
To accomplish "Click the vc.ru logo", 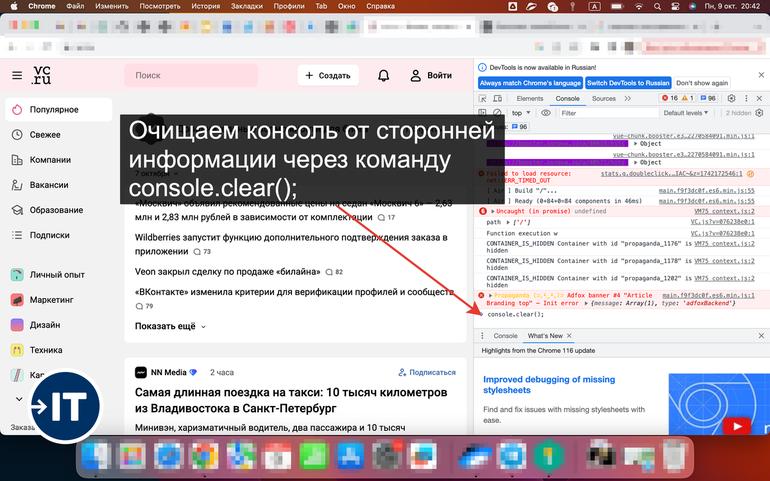I will (42, 75).
